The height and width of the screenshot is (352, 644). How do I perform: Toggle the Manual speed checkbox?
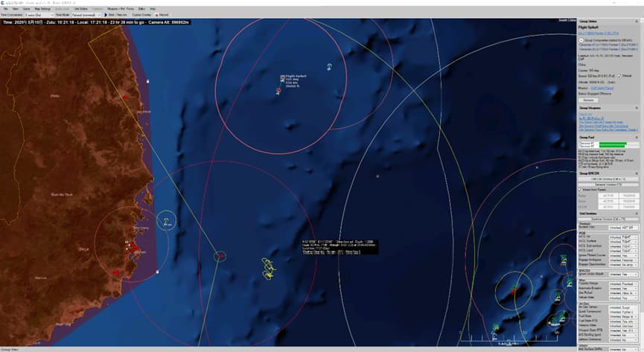tap(619, 76)
